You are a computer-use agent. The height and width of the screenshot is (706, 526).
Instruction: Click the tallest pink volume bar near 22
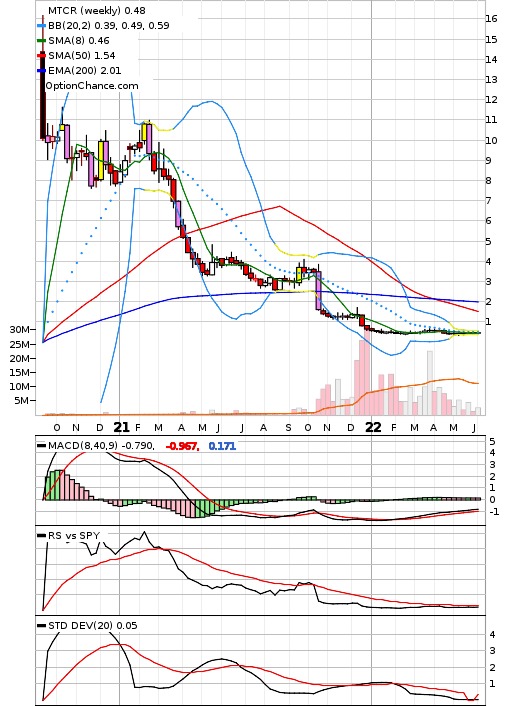366,371
